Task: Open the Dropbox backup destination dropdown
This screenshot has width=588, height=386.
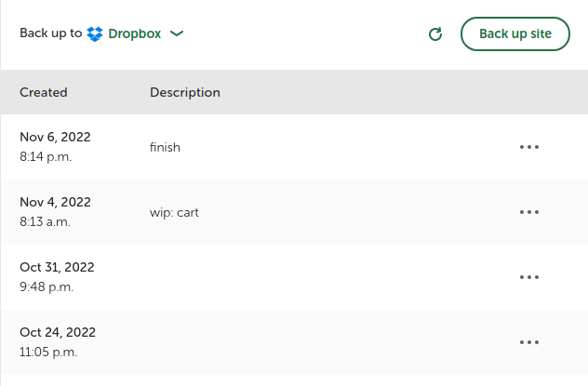Action: click(x=135, y=33)
